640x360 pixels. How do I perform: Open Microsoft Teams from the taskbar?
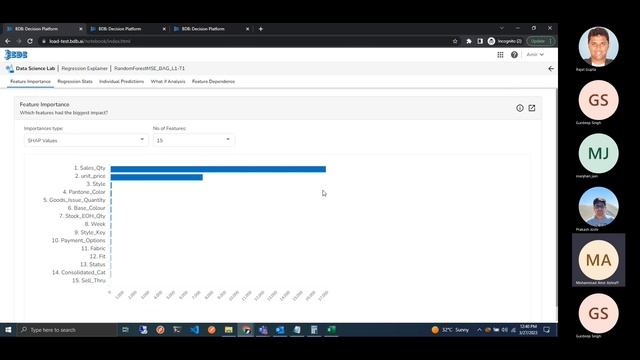point(263,330)
